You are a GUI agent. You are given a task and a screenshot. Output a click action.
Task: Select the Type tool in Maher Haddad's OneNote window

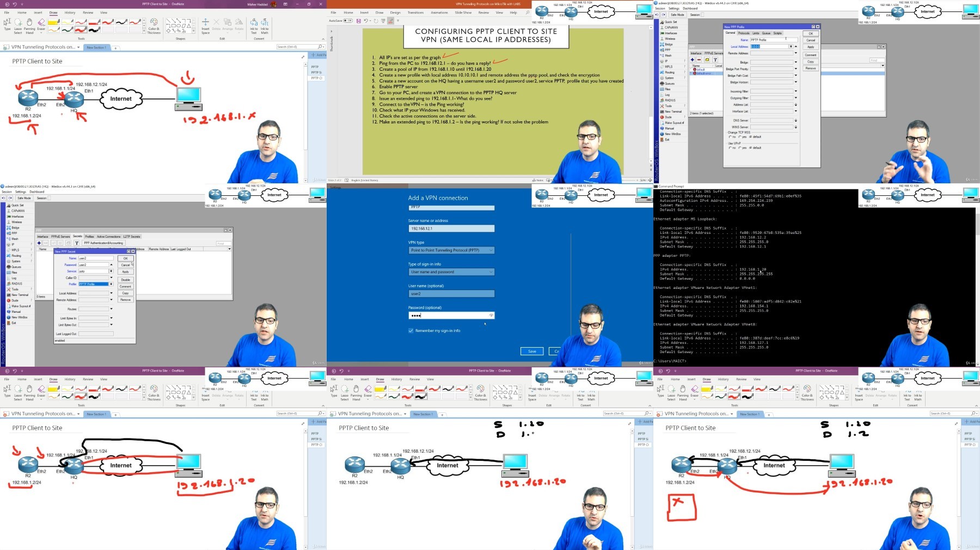coord(7,24)
